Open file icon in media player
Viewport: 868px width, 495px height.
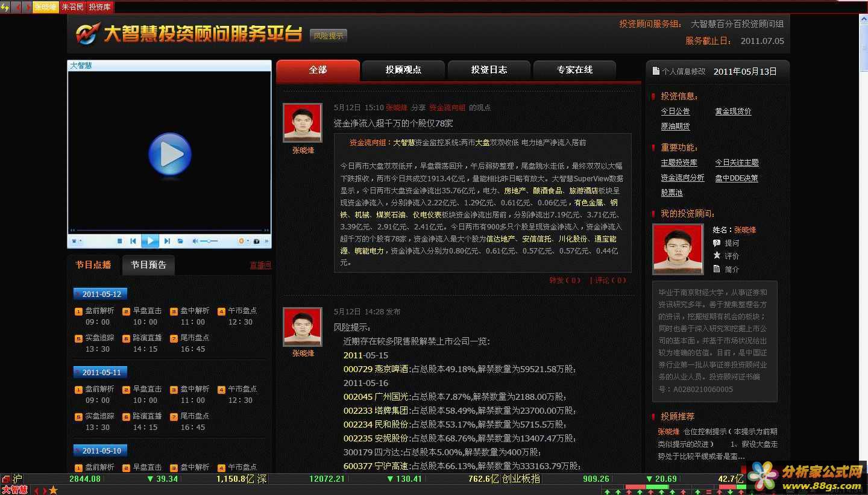(180, 241)
